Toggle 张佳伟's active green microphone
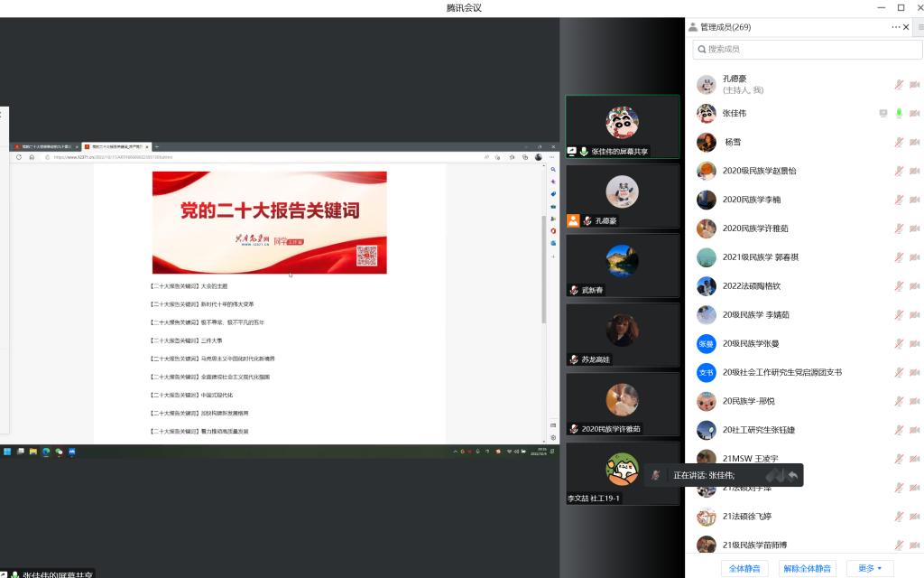Screen dimensions: 924x578 pos(899,113)
